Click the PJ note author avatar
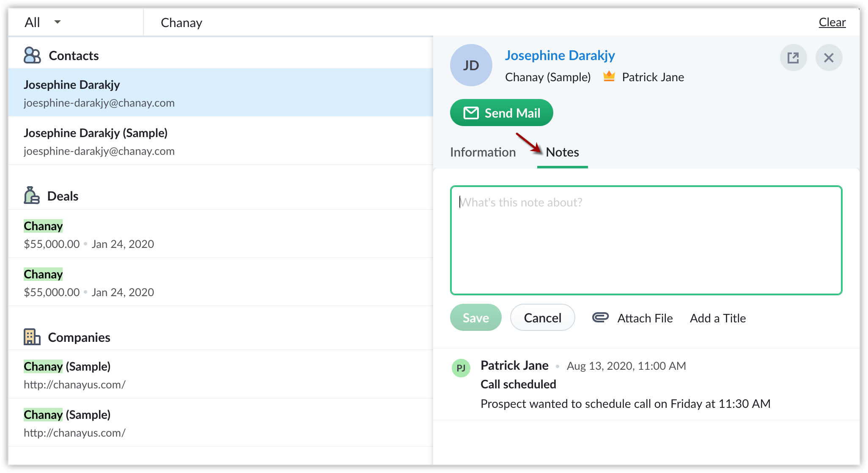Image resolution: width=868 pixels, height=473 pixels. coord(461,368)
